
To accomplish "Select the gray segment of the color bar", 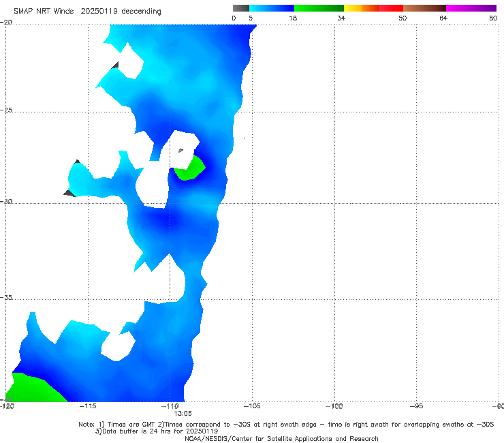I will [x=241, y=8].
